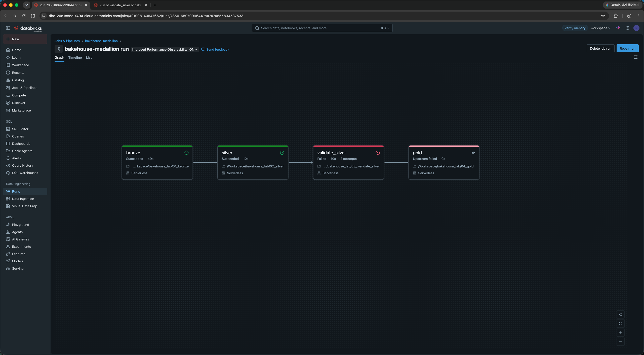
Task: Open the user avatar L menu
Action: pyautogui.click(x=636, y=28)
